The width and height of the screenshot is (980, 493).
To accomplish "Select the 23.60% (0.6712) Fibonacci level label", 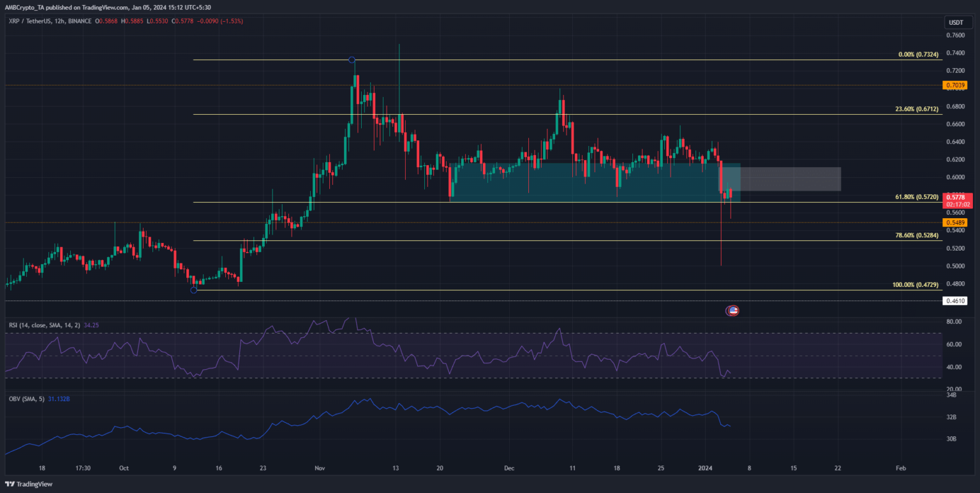I will pyautogui.click(x=916, y=109).
